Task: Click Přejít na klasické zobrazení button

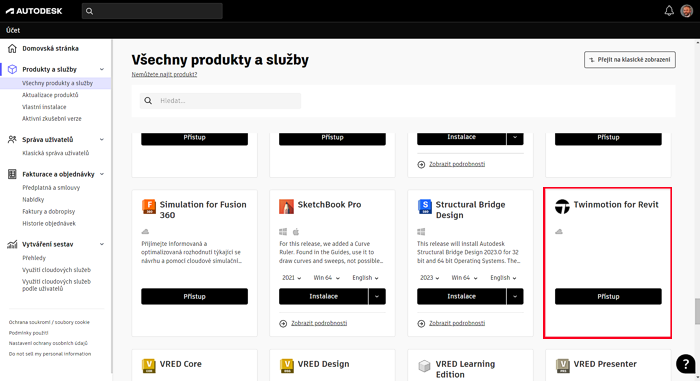Action: 629,60
